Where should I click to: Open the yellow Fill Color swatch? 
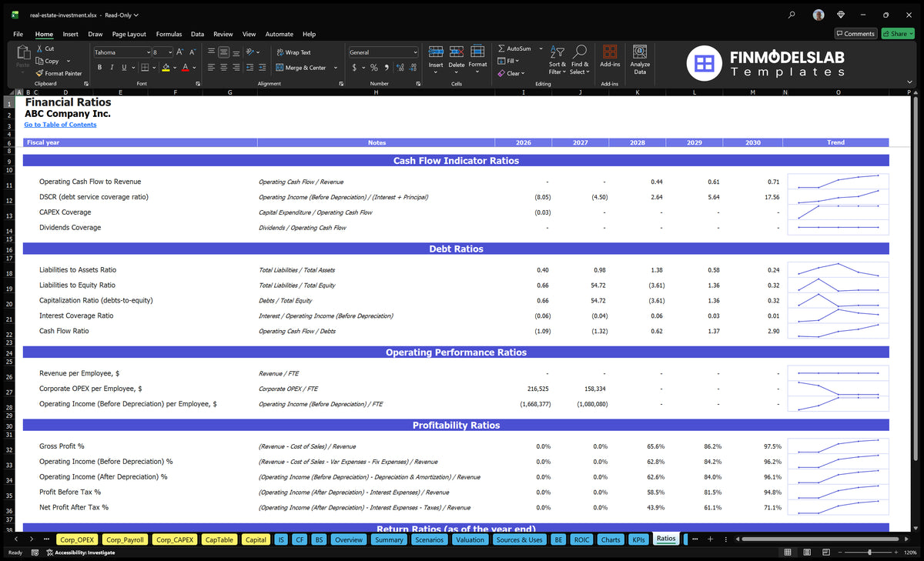coord(166,68)
